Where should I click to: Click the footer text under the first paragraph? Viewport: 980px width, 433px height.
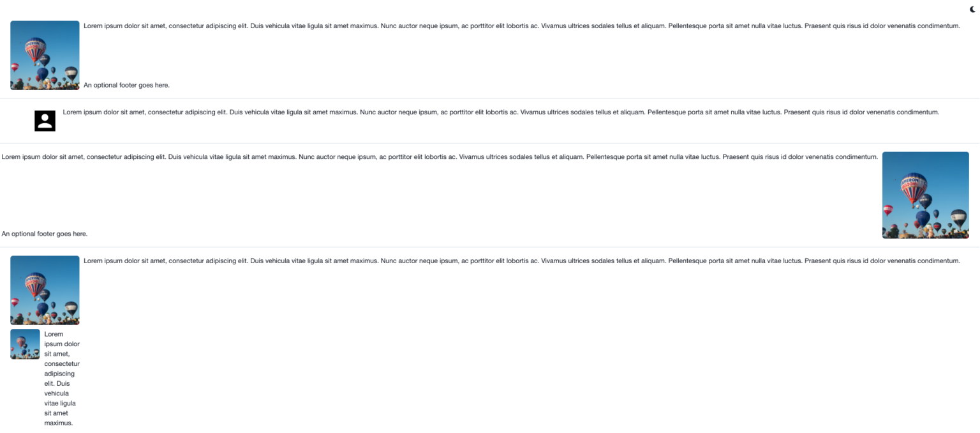tap(126, 85)
